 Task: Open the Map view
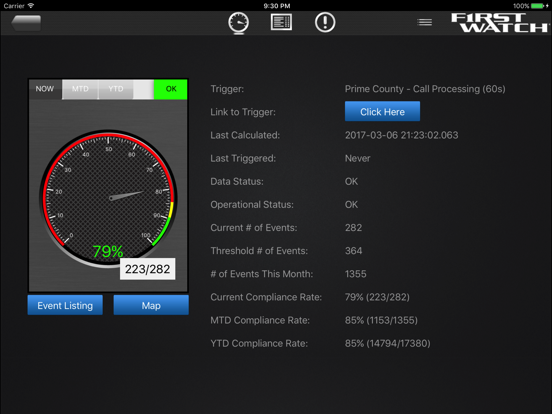(x=151, y=305)
